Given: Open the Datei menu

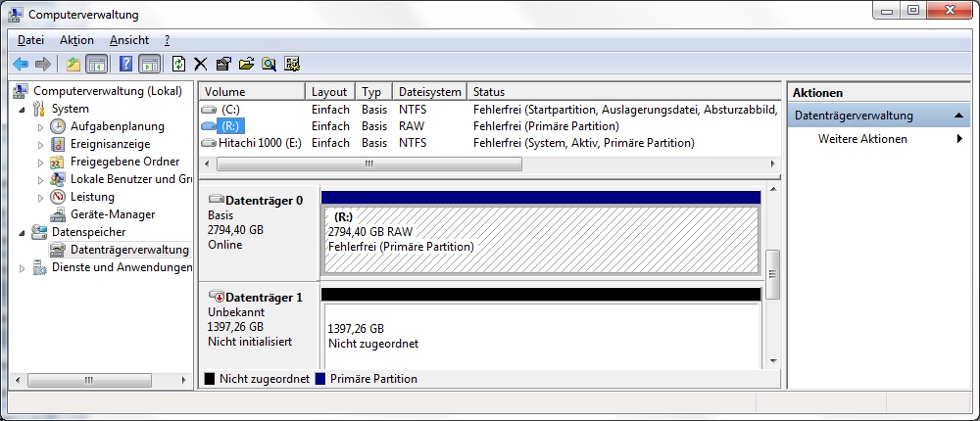Looking at the screenshot, I should 30,40.
